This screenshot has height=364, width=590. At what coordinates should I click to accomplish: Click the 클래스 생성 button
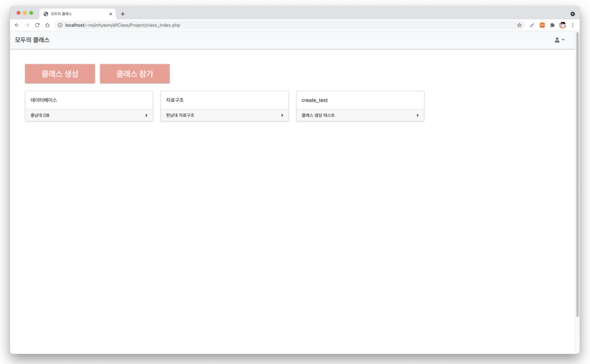pyautogui.click(x=60, y=74)
